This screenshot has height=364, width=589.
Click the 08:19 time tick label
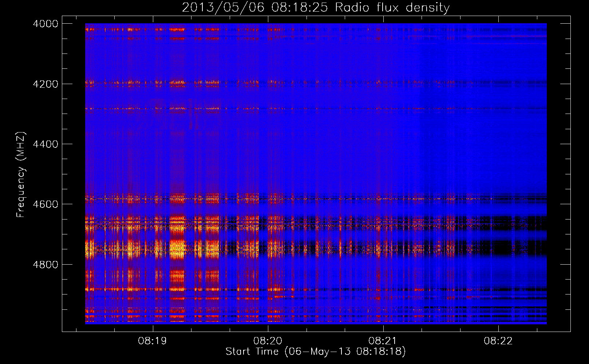(153, 341)
